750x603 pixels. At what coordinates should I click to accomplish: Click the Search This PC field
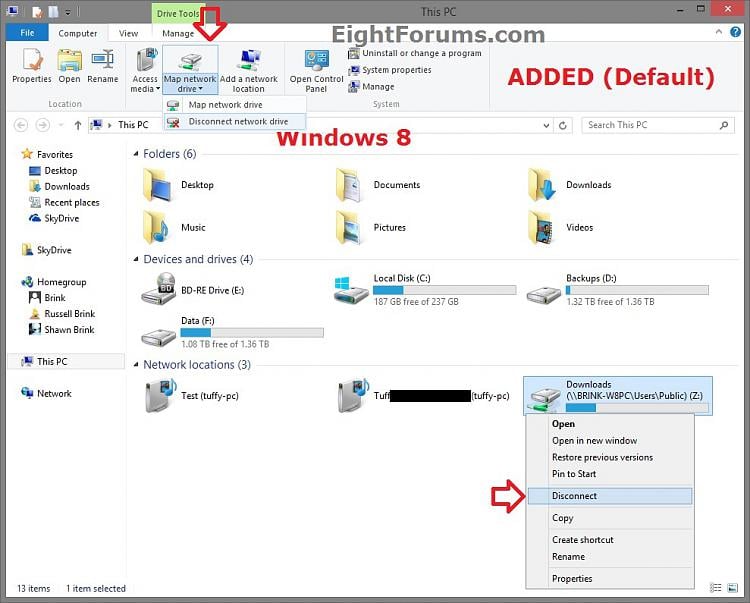(658, 125)
